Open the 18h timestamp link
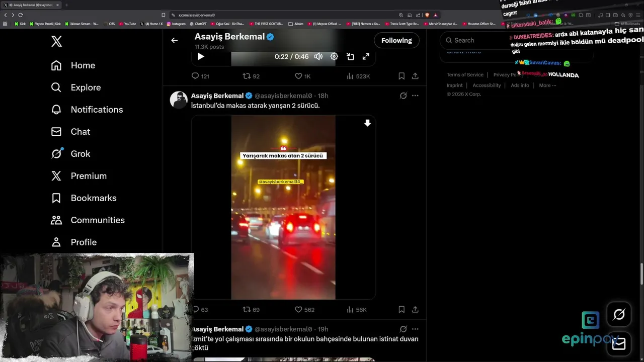Screen dimensions: 644x362 323,96
